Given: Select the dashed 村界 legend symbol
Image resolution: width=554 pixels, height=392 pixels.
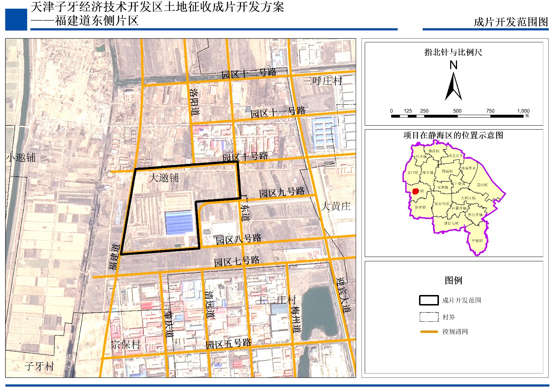Looking at the screenshot, I should click(x=429, y=317).
